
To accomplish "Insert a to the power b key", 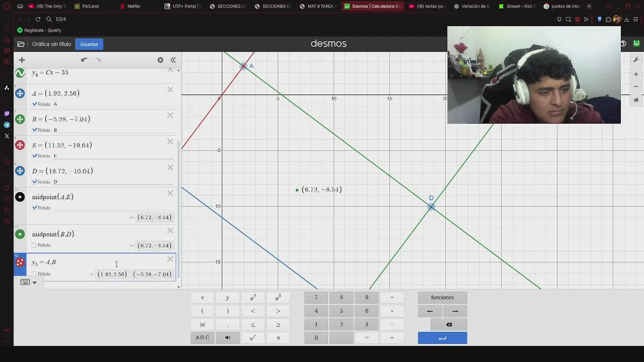I will coord(278,298).
